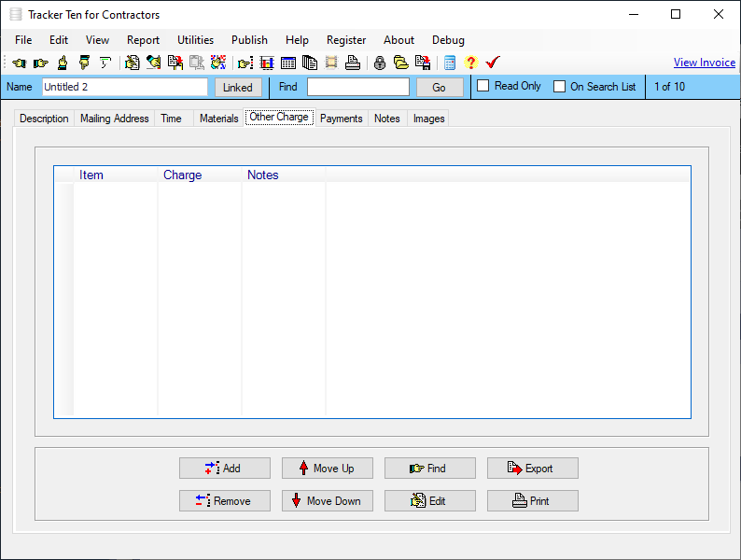
Task: Click the documents with red arrow icon
Action: [175, 63]
